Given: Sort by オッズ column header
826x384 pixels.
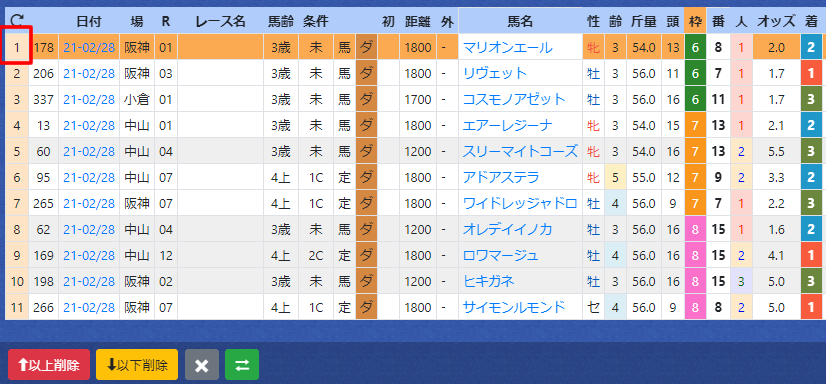Looking at the screenshot, I should click(776, 22).
